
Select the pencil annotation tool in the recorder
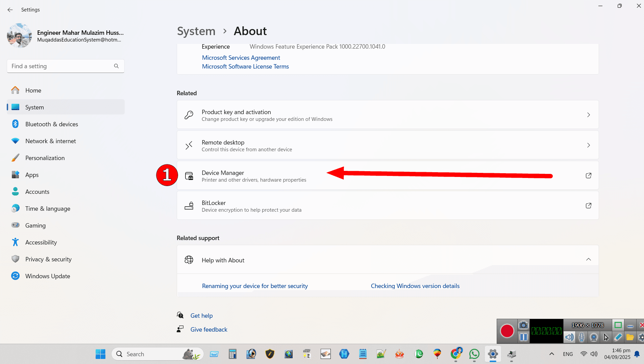point(618,337)
